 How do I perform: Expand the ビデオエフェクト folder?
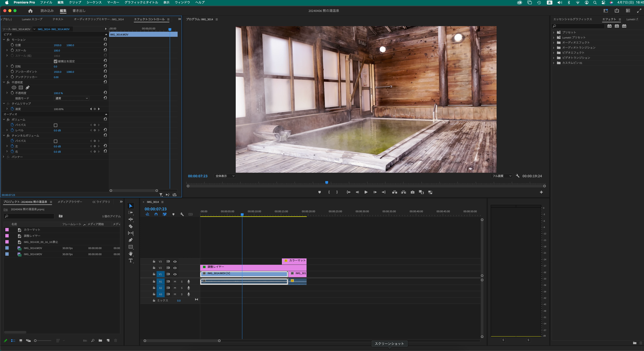554,53
